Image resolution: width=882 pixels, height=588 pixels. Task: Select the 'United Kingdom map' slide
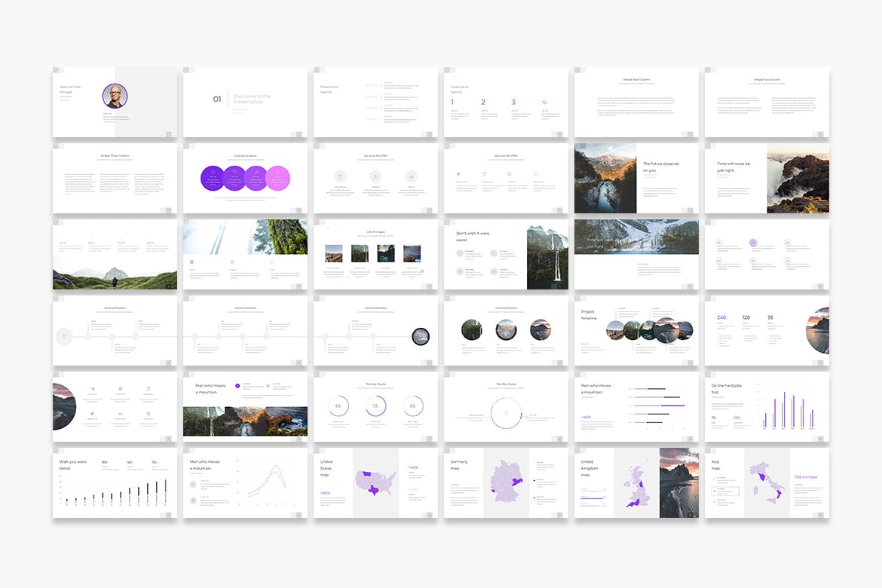pyautogui.click(x=636, y=482)
